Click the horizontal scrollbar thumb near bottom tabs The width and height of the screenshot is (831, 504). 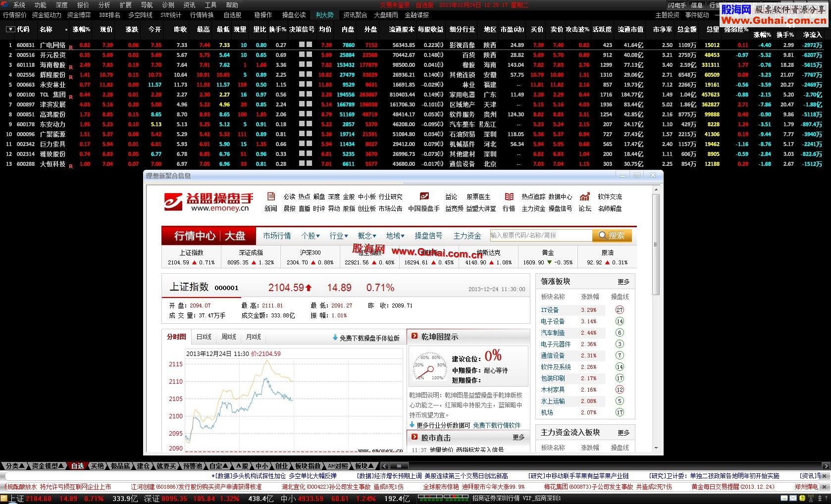click(x=399, y=466)
